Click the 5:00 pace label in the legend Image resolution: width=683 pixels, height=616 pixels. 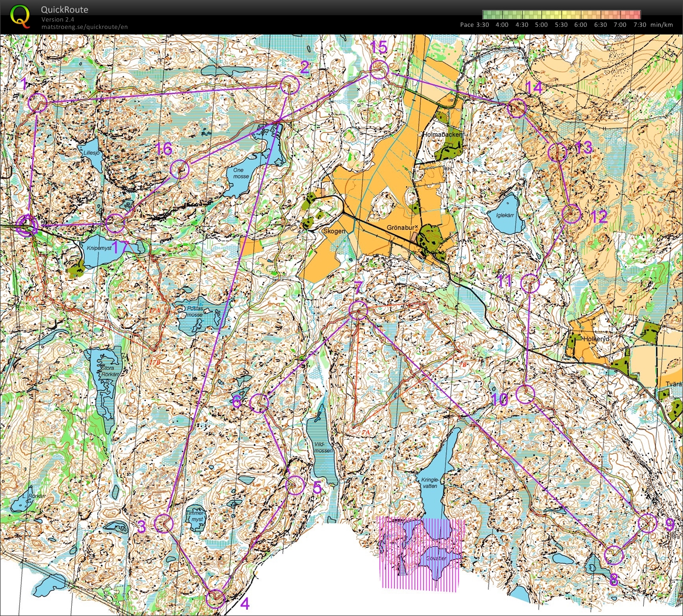[541, 25]
